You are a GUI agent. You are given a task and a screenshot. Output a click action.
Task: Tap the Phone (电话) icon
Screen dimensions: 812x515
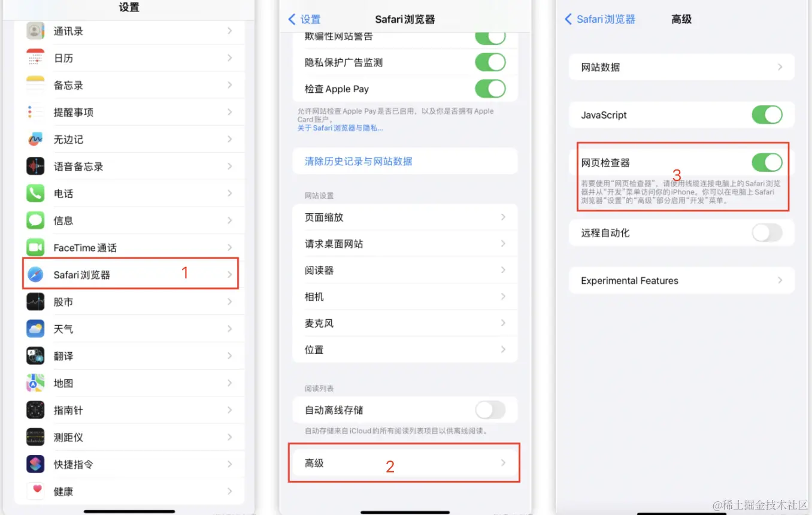(x=35, y=193)
